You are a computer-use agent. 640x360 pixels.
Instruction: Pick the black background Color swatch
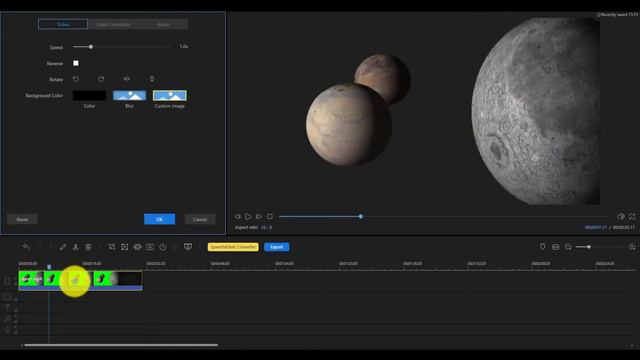(89, 96)
